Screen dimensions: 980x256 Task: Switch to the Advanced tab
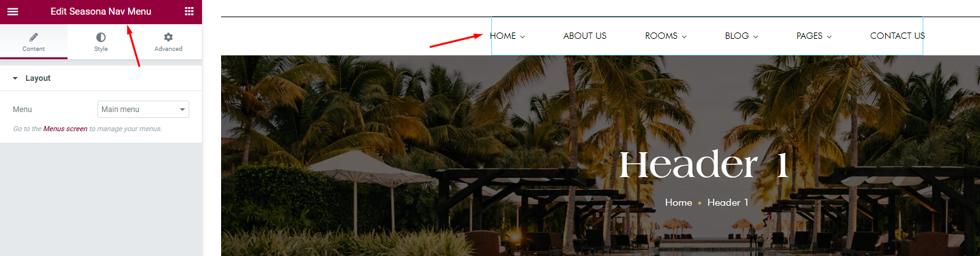point(168,42)
